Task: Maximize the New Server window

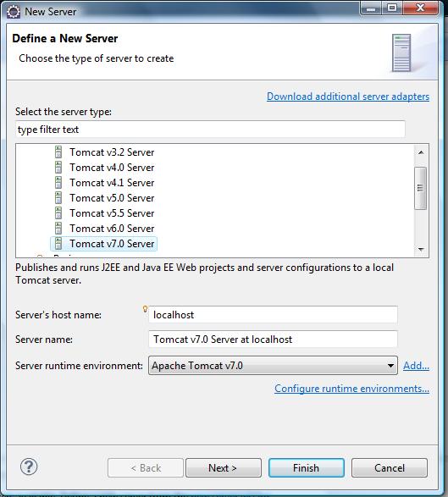Action: click(392, 8)
